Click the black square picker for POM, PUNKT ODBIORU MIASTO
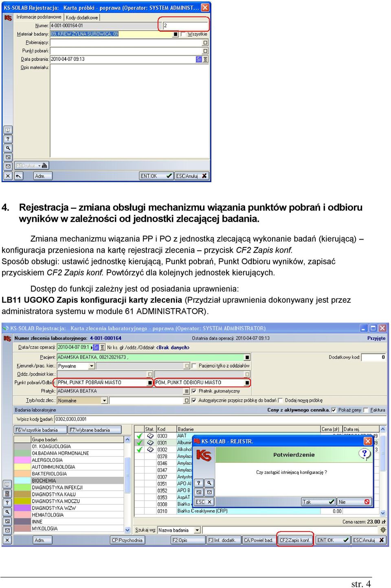This screenshot has width=391, height=588. click(247, 383)
